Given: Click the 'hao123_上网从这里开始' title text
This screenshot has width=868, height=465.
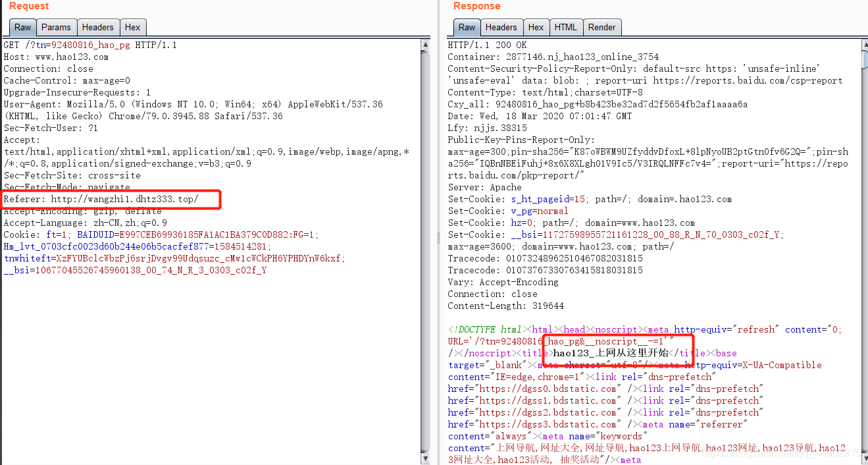Looking at the screenshot, I should [610, 353].
